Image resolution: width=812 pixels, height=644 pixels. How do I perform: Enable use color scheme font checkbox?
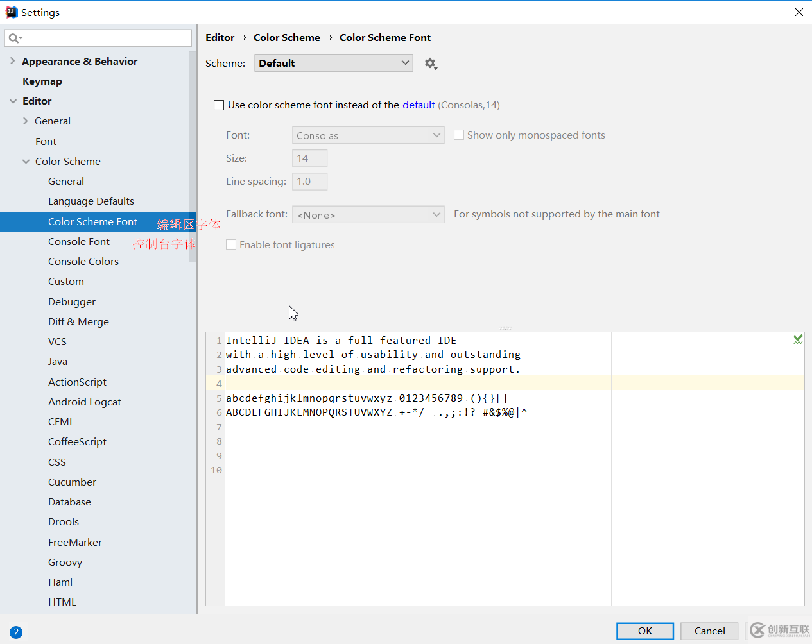[219, 105]
